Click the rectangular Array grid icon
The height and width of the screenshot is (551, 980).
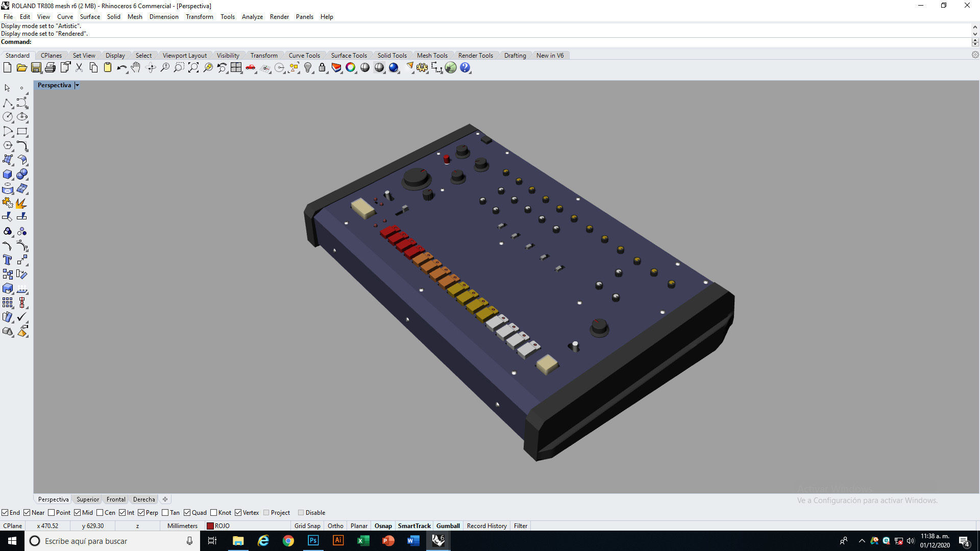click(8, 303)
